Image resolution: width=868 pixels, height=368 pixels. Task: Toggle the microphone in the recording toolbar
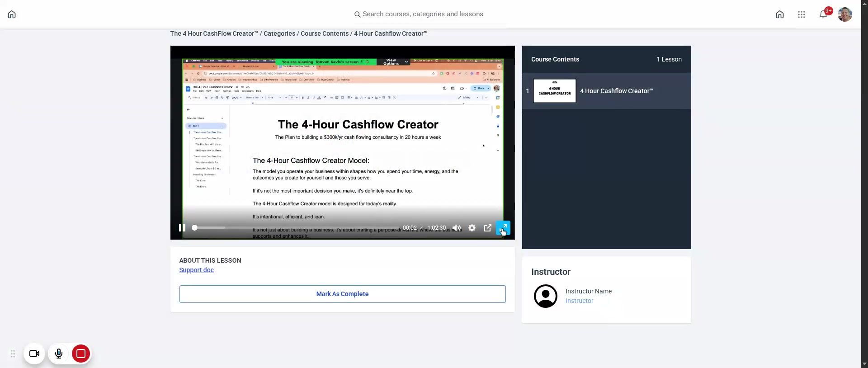tap(59, 354)
